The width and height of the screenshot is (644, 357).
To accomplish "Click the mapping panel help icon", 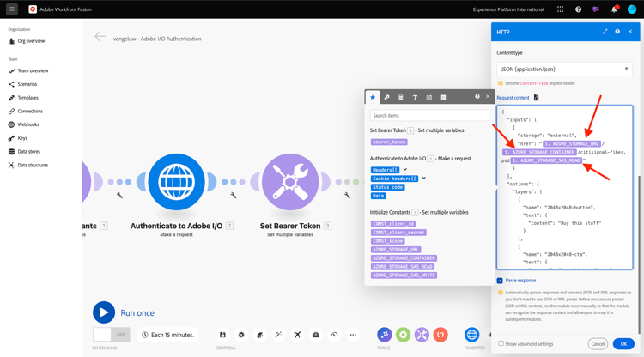I will (477, 96).
